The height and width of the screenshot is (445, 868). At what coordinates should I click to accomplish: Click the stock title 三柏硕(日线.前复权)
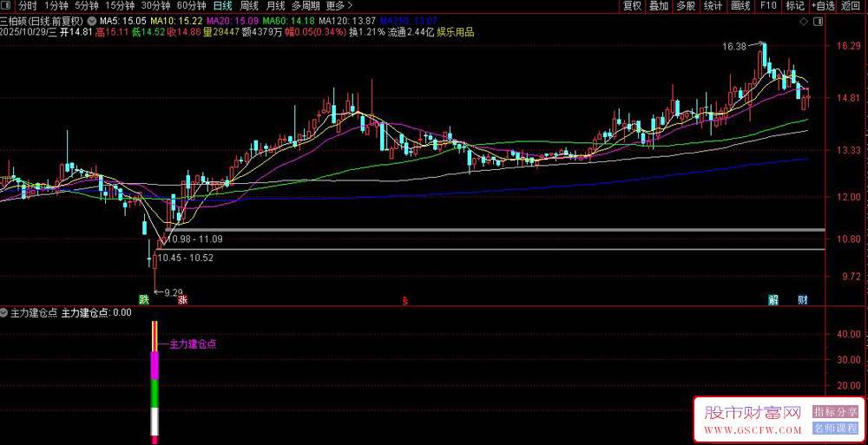(x=42, y=22)
